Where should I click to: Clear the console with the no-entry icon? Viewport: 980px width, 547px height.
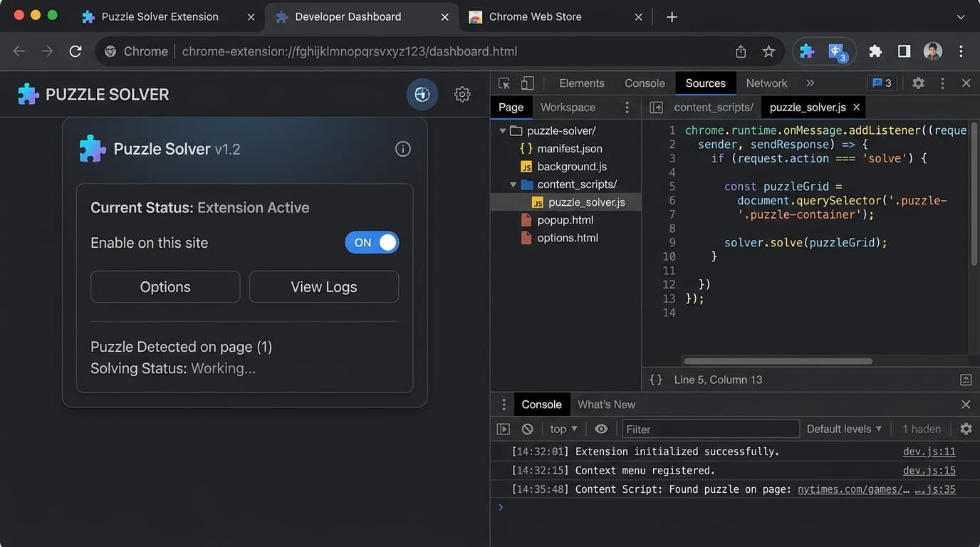coord(527,428)
